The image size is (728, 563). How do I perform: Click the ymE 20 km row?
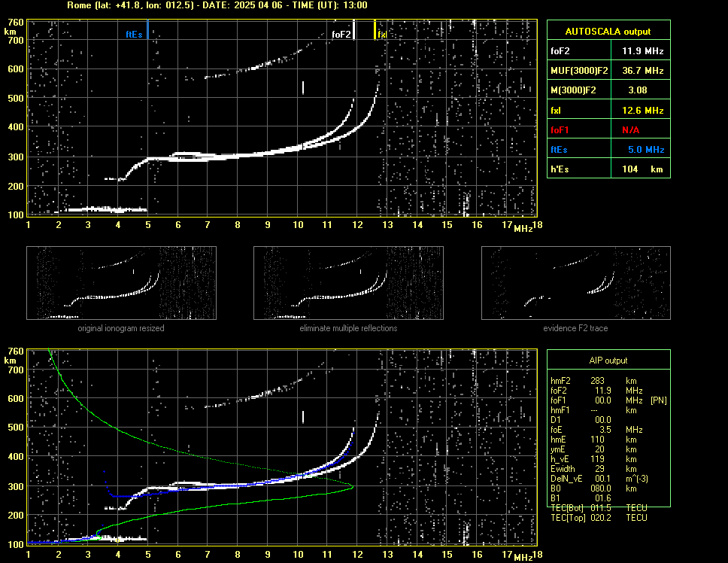pyautogui.click(x=594, y=449)
